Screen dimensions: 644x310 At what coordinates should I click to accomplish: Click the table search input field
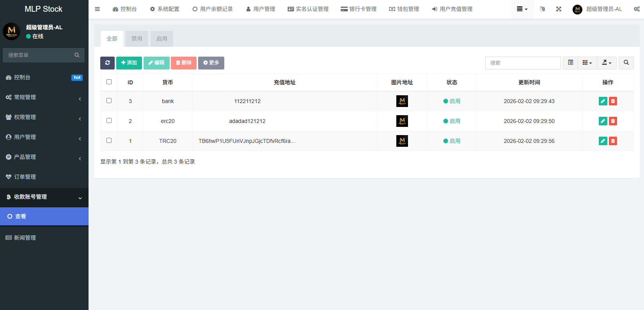coord(523,63)
